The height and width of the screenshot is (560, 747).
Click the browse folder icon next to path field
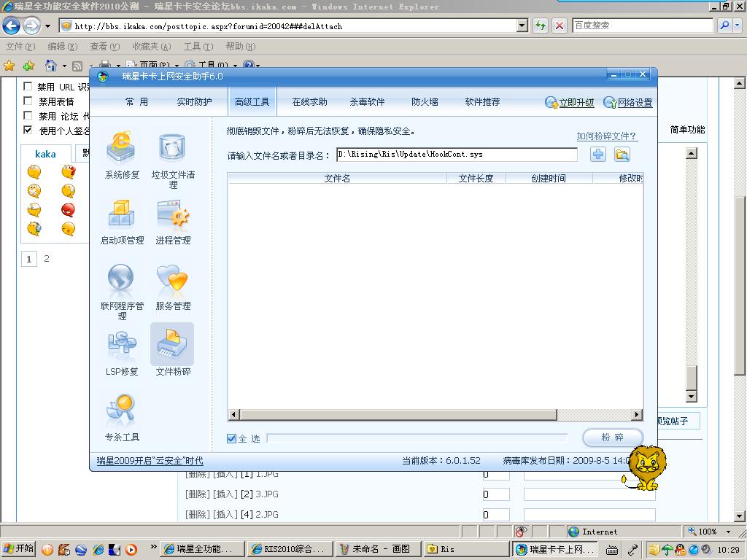click(622, 155)
